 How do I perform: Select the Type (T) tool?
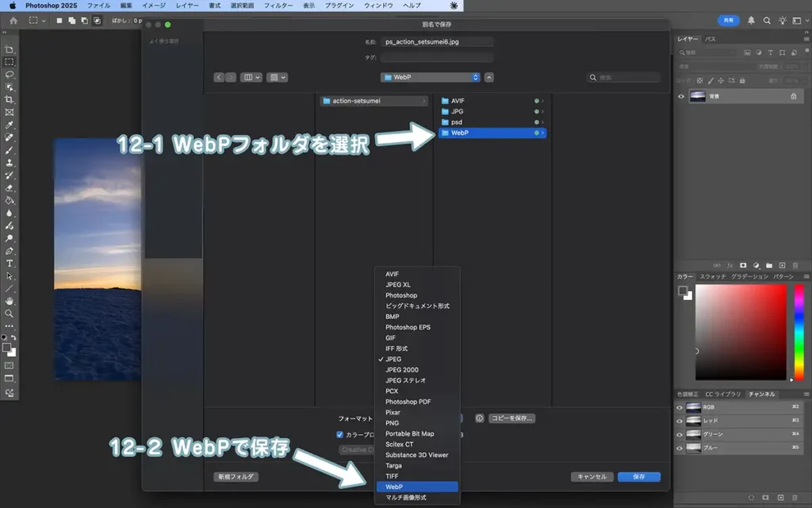click(x=10, y=263)
